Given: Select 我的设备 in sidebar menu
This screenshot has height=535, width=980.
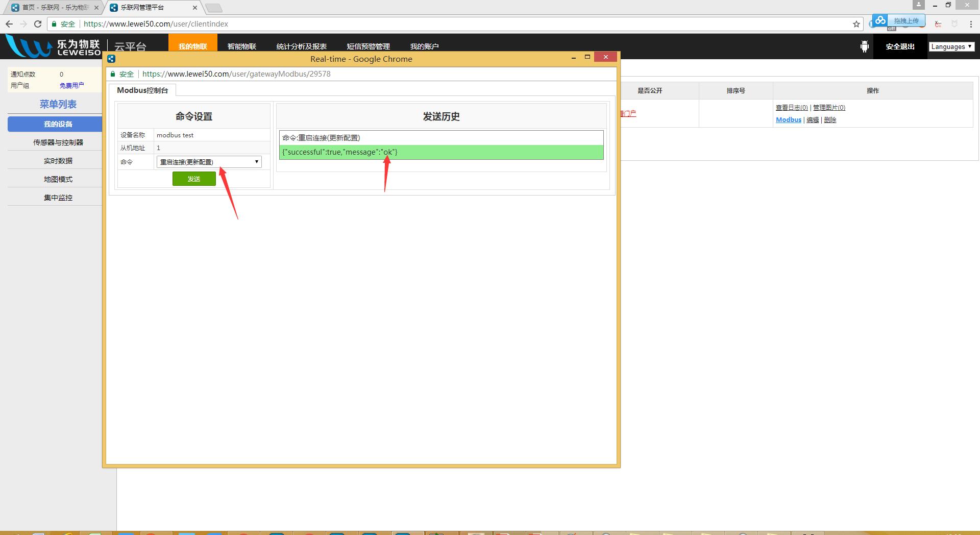Looking at the screenshot, I should tap(55, 124).
